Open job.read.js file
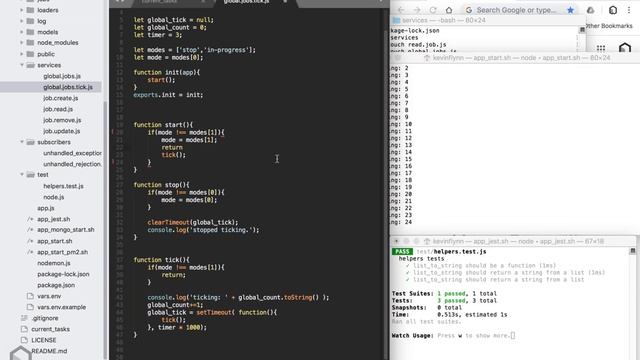The height and width of the screenshot is (360, 640). (58, 109)
